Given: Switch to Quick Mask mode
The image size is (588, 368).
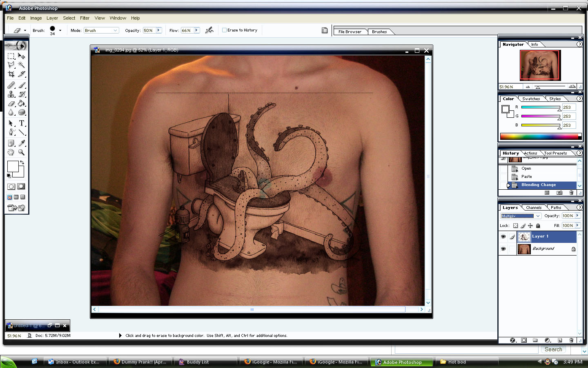Looking at the screenshot, I should [21, 186].
